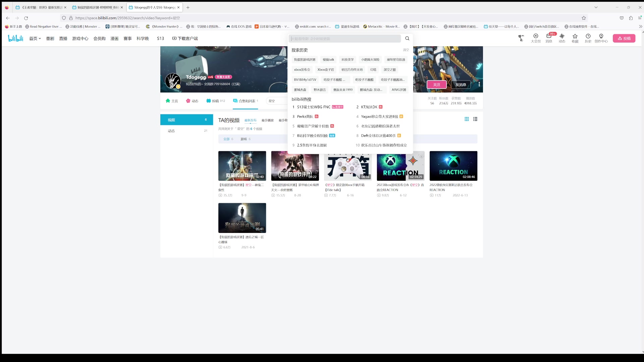Expand the bookmarks overflow chevron
The image size is (644, 362).
coord(640,26)
